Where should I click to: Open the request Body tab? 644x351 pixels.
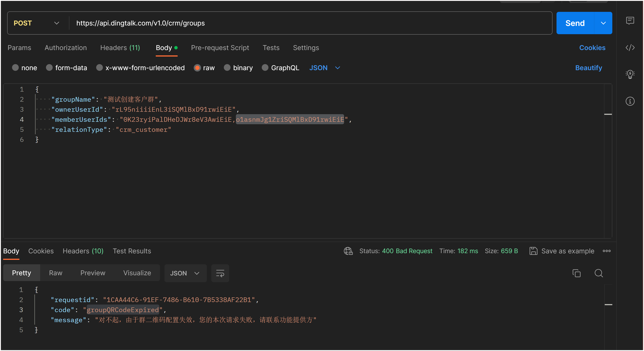point(166,48)
